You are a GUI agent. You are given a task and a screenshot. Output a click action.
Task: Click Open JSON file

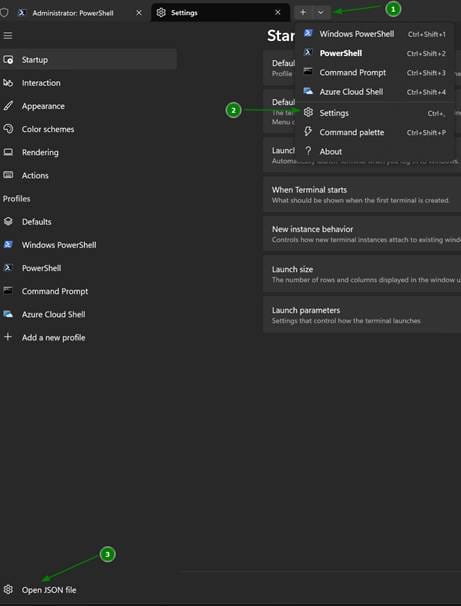coord(88,590)
